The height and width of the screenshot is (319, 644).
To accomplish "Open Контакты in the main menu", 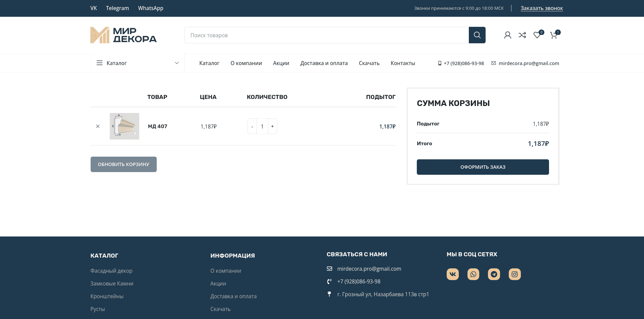I will click(403, 63).
